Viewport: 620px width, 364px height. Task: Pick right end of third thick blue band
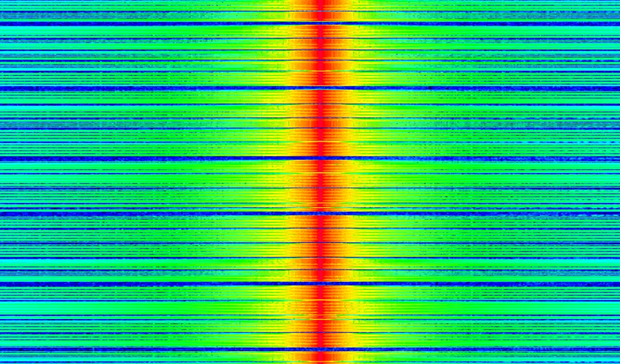click(x=616, y=158)
